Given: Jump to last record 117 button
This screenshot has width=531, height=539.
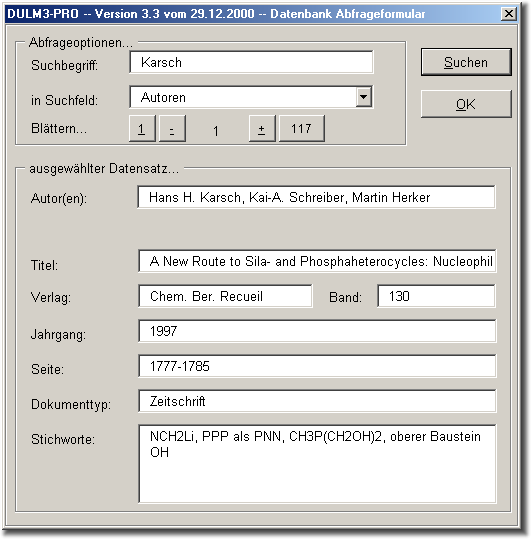Looking at the screenshot, I should click(x=301, y=129).
